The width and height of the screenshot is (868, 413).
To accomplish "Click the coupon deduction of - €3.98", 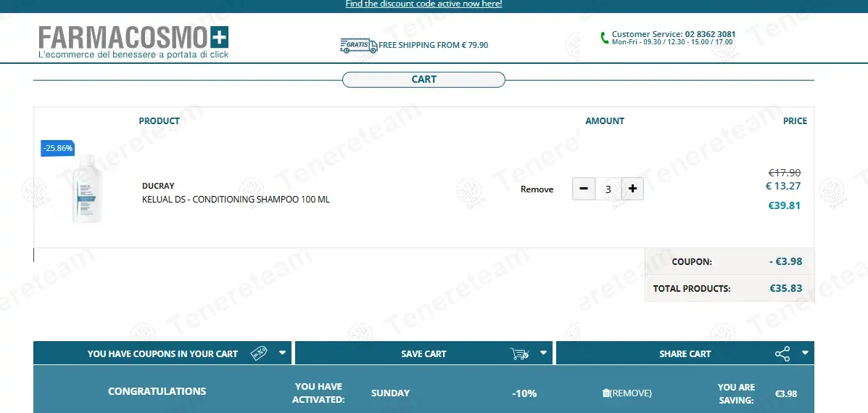I will coord(785,261).
